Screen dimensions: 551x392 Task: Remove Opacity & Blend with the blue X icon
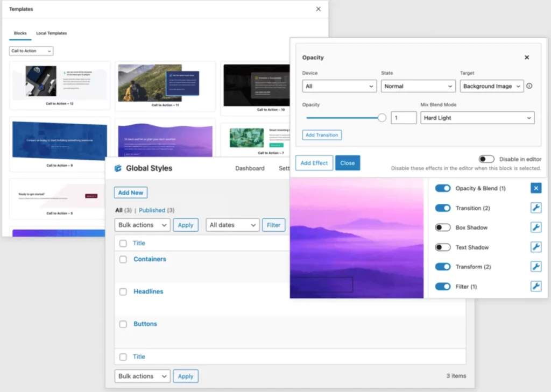click(535, 188)
